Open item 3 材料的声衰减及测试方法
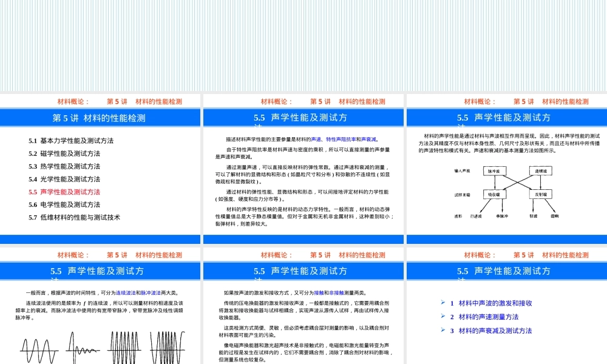 491,331
